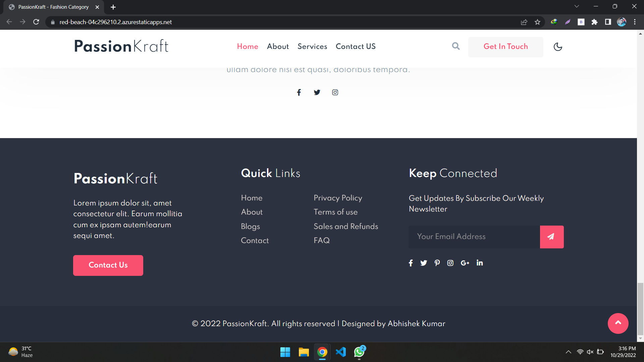Image resolution: width=644 pixels, height=362 pixels.
Task: Click the Get In Touch button
Action: (x=505, y=47)
